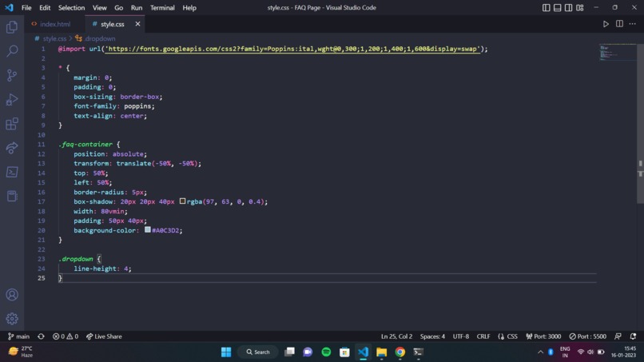Screen dimensions: 644x362
Task: Click the editor vertical scrollbar
Action: coord(640,123)
